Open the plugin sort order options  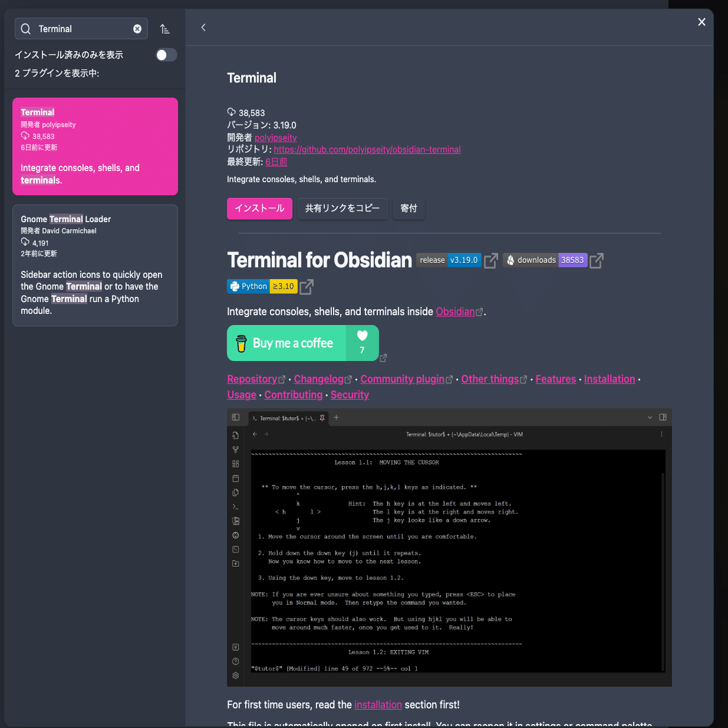165,29
